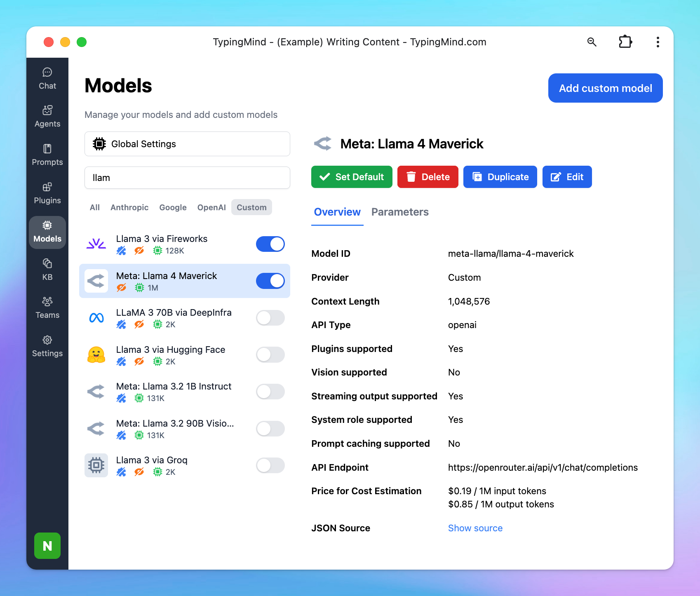Open Settings from the sidebar
Viewport: 700px width, 596px height.
pos(47,346)
